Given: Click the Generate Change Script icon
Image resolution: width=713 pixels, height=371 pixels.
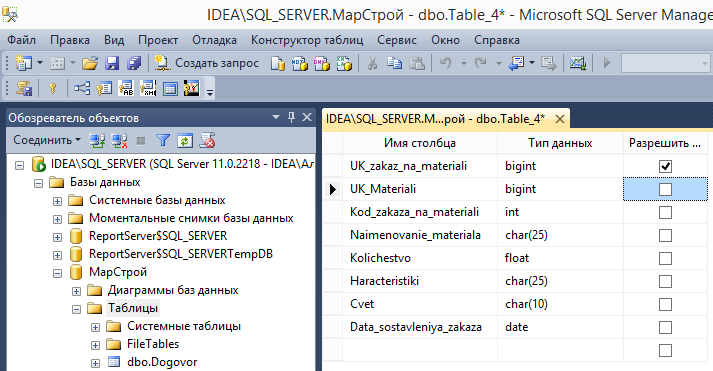Looking at the screenshot, I should pos(24,88).
